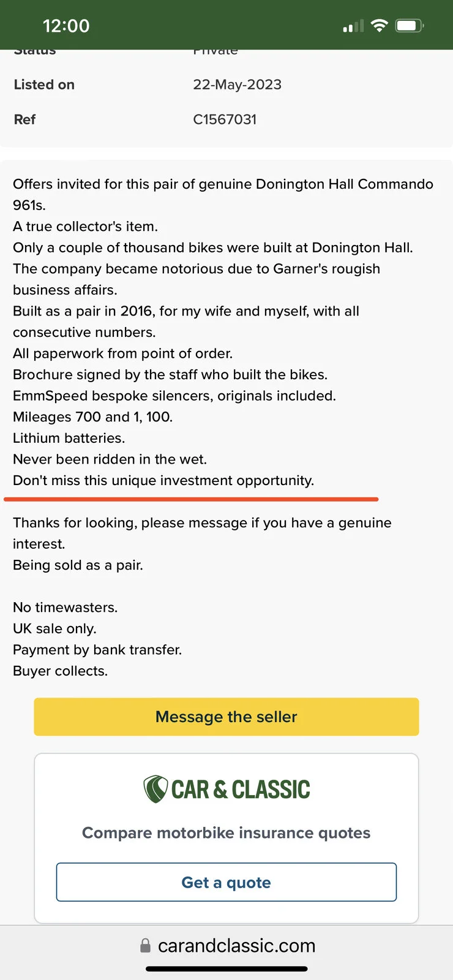Tap the Wi-Fi status icon
Screen dimensions: 453x980
(380, 26)
